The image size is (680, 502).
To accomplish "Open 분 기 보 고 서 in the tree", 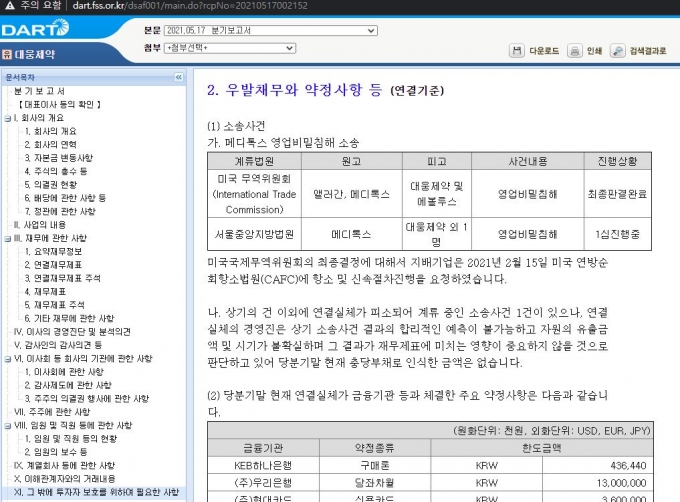I will (x=39, y=91).
